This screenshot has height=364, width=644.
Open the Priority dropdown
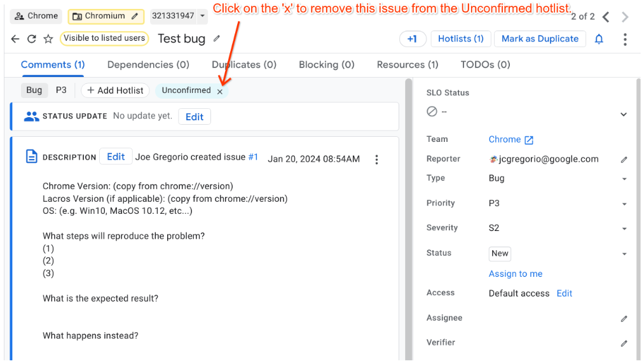[624, 204]
